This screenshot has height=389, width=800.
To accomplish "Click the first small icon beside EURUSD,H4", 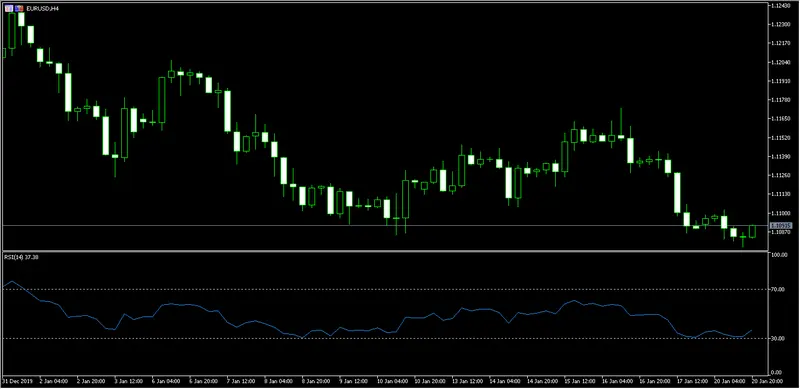I will pyautogui.click(x=9, y=9).
